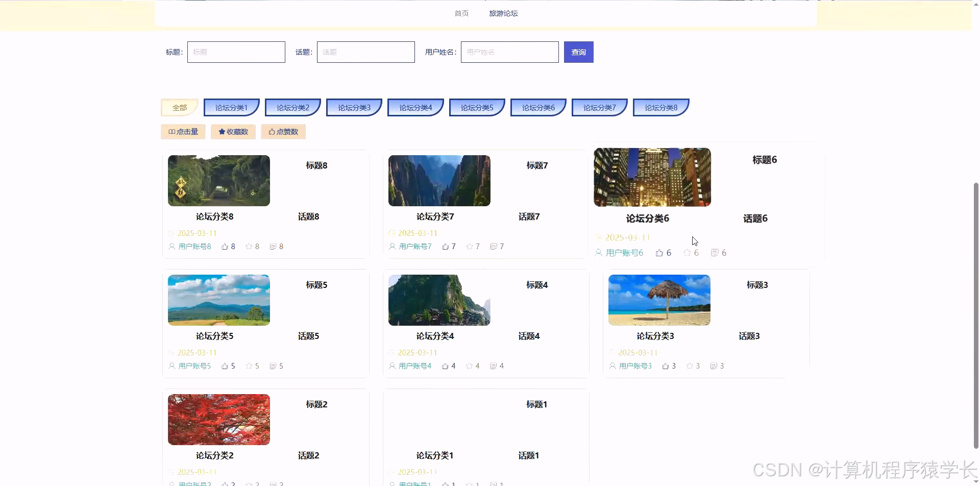Viewport: 980px width, 486px height.
Task: Open comments icon on 标题6 card
Action: 714,252
